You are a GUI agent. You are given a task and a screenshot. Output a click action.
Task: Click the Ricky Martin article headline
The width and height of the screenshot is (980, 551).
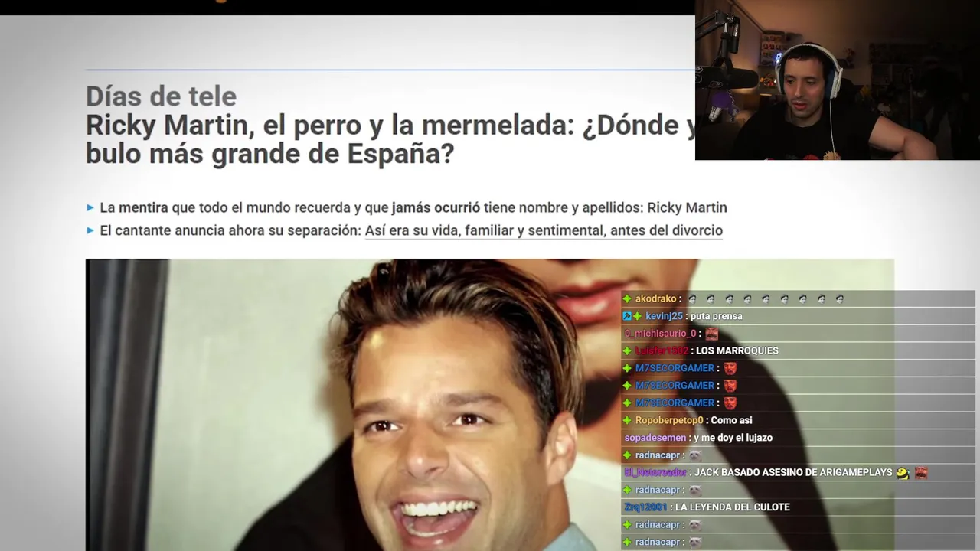[x=390, y=139]
